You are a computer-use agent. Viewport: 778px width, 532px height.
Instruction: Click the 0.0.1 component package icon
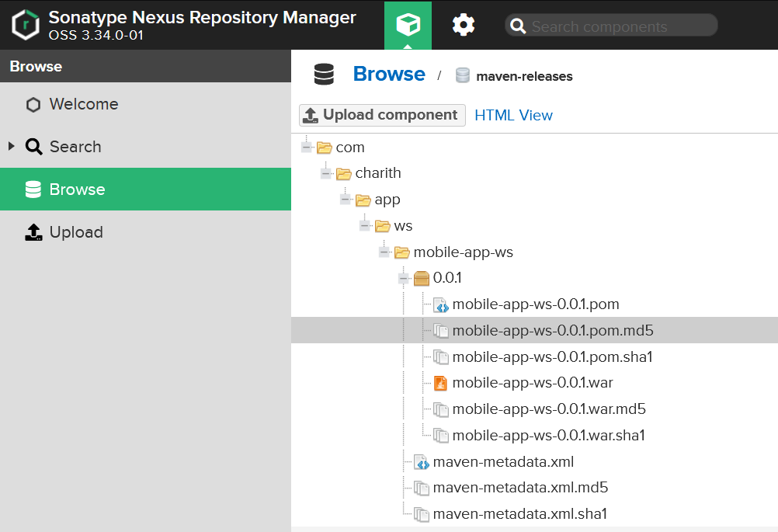click(x=422, y=278)
